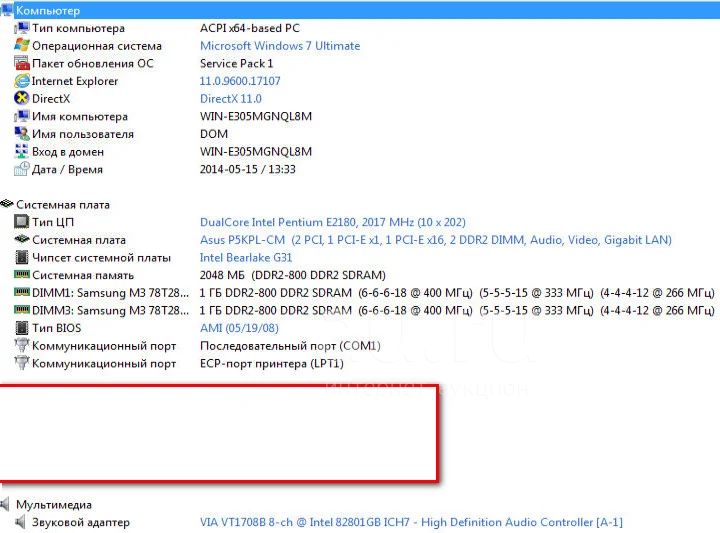Open the 11.0.9600.17107 Internet Explorer version link
Viewport: 720px width, 533px height.
tap(240, 81)
